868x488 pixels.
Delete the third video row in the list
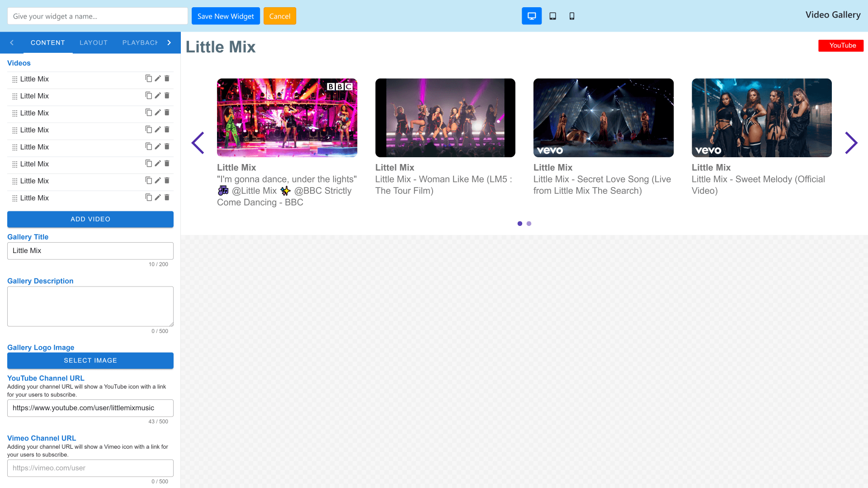[x=167, y=113]
